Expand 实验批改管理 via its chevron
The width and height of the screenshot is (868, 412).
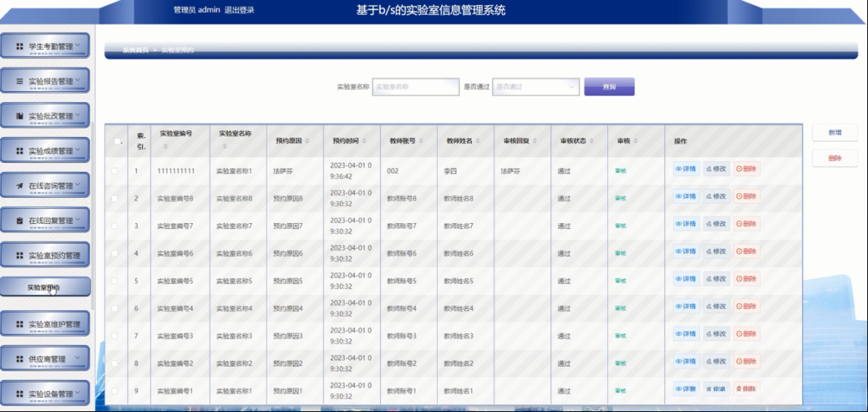(x=78, y=116)
